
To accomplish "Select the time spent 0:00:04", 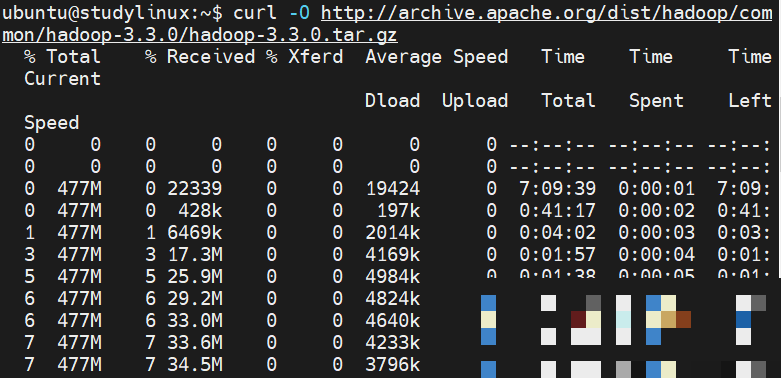I will pos(656,254).
